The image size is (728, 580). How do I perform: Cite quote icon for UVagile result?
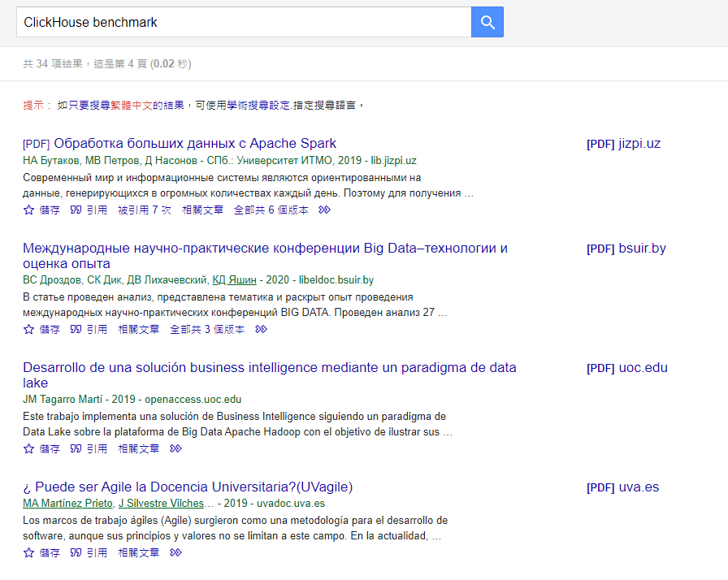[x=76, y=552]
